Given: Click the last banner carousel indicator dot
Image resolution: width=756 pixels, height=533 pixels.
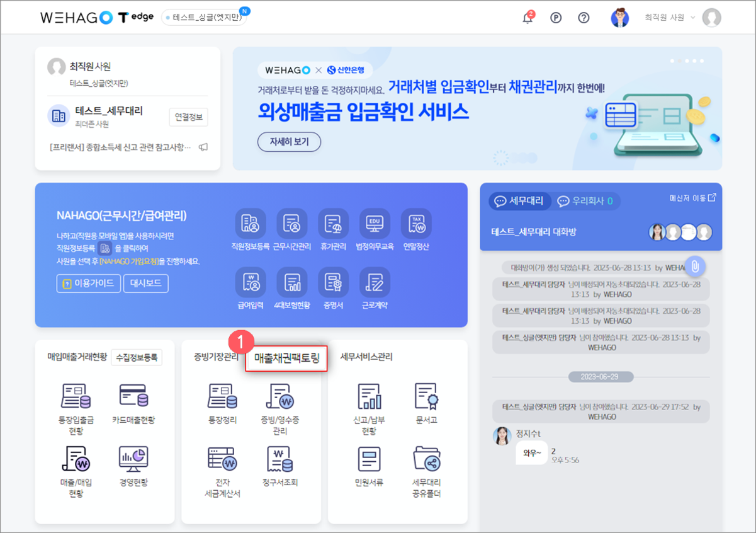Looking at the screenshot, I should pyautogui.click(x=702, y=61).
